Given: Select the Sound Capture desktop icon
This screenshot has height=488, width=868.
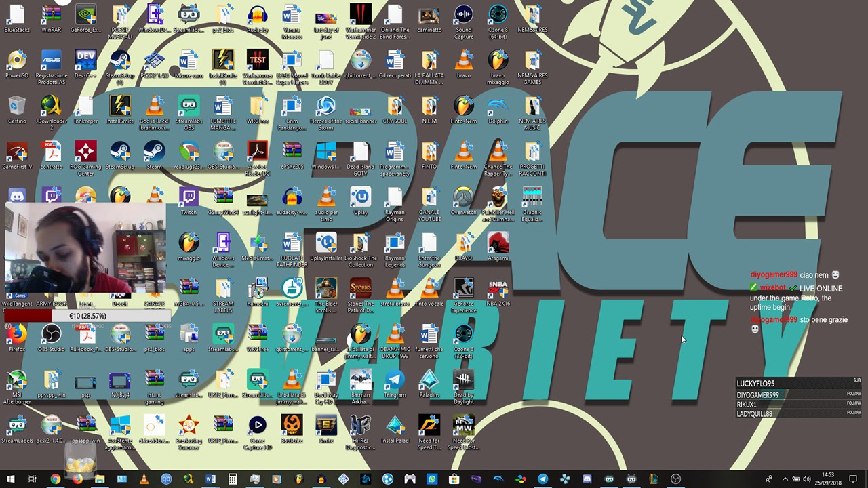Looking at the screenshot, I should (464, 20).
